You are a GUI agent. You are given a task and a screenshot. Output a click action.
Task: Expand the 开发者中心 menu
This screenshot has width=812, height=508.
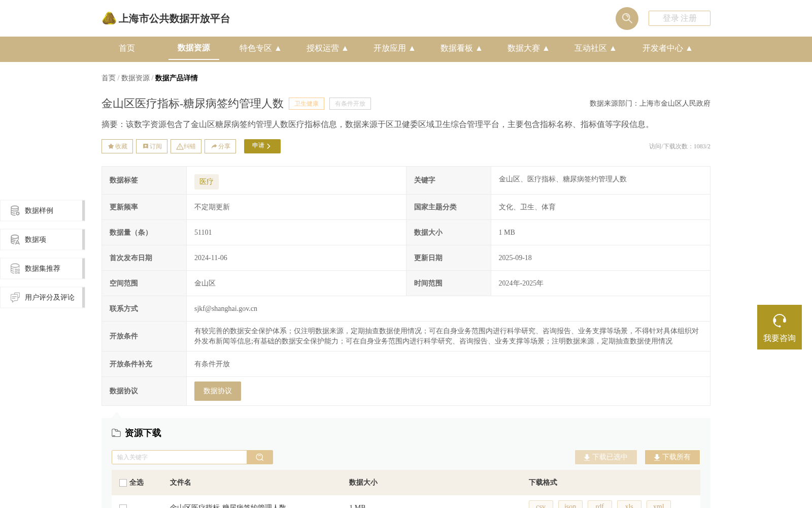click(x=667, y=48)
